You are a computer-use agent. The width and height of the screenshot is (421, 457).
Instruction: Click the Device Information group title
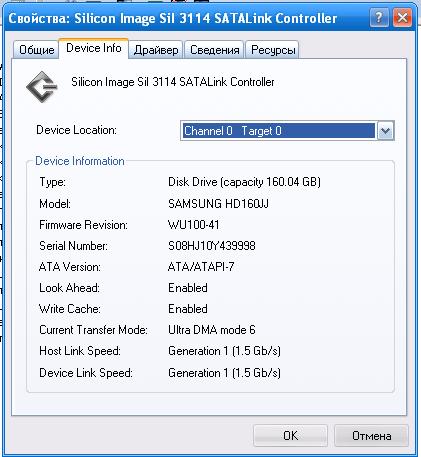[80, 161]
